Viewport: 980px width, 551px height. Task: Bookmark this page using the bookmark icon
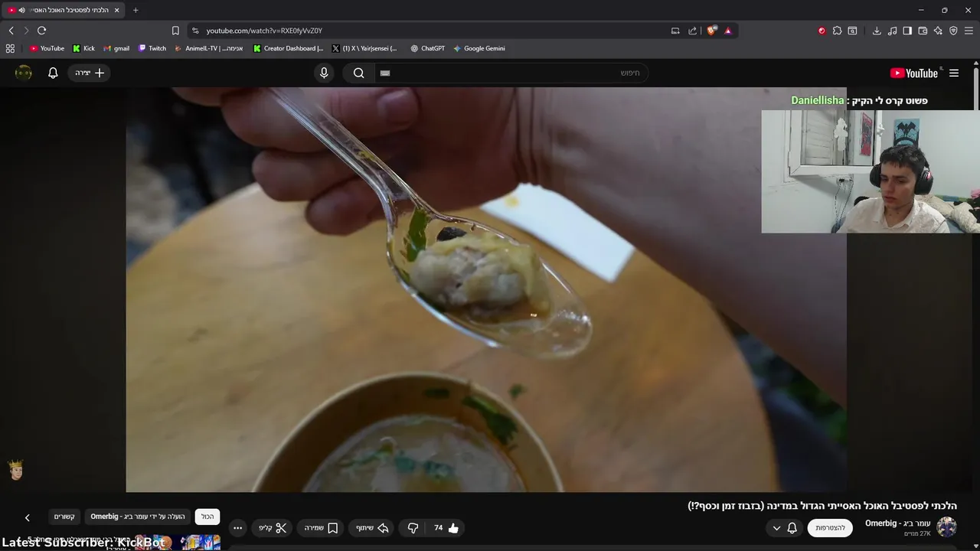click(x=175, y=31)
